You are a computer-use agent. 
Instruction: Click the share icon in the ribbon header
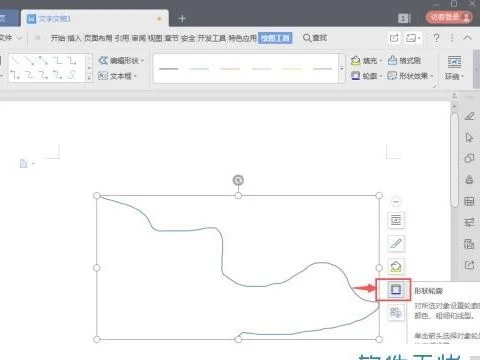tap(394, 38)
